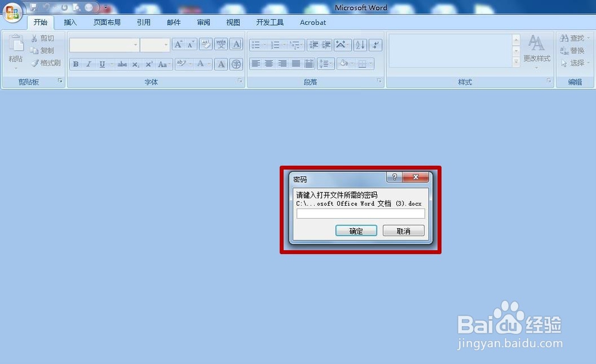Click the Change Case Aa icon

(x=162, y=64)
